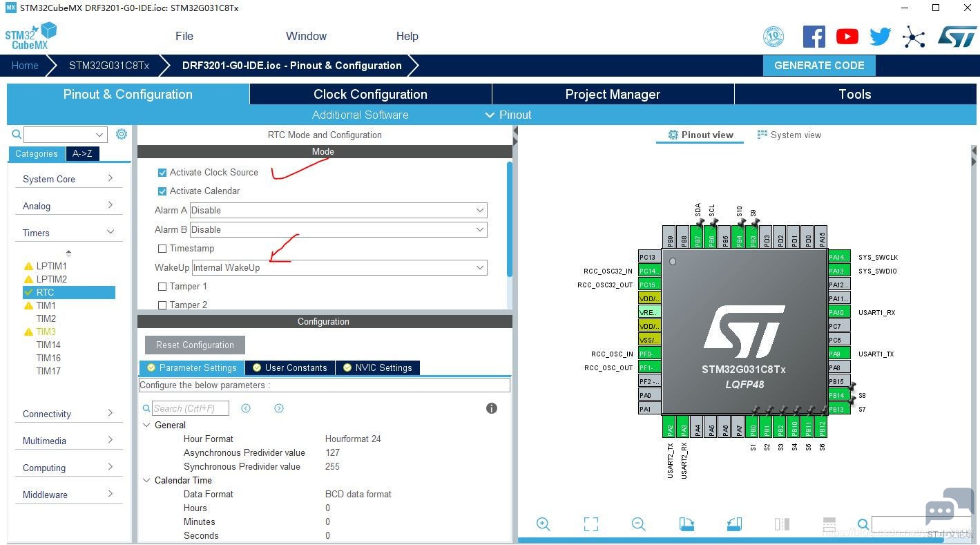
Task: Expand the Multimedia category
Action: [68, 441]
